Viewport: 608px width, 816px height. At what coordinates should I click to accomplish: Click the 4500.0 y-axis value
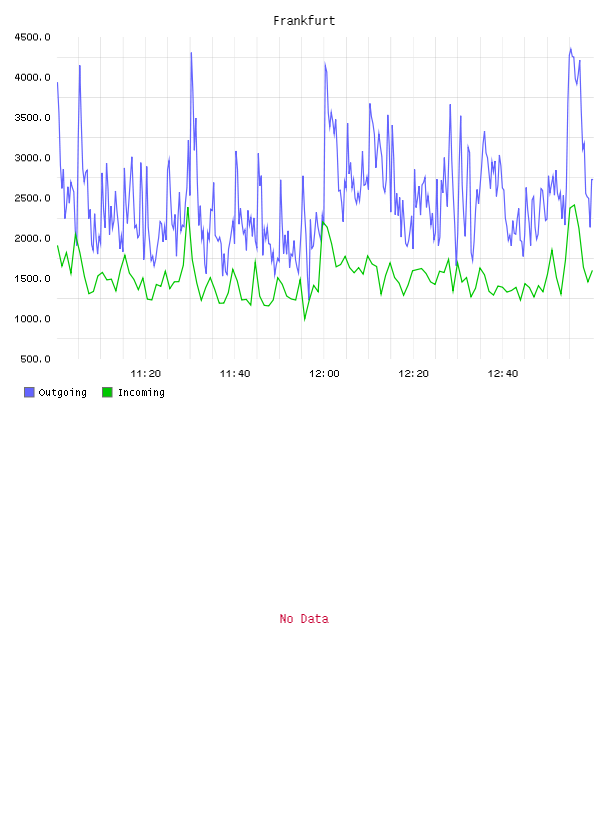coord(32,37)
